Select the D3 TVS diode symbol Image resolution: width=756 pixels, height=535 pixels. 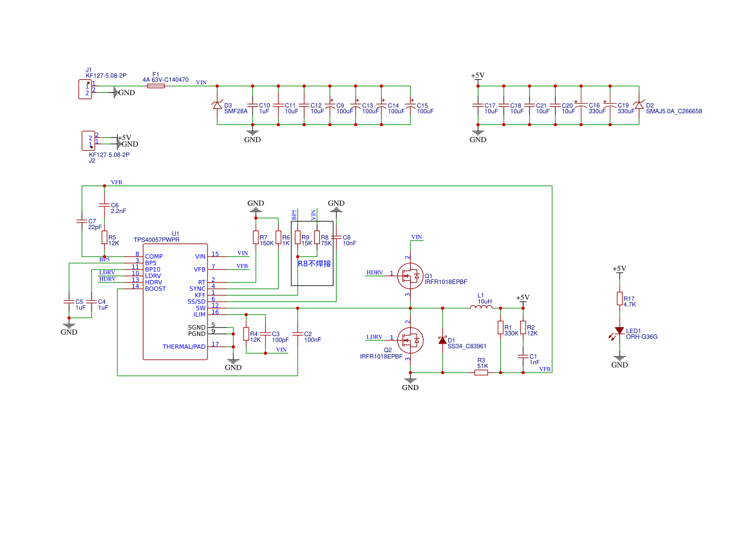(217, 105)
